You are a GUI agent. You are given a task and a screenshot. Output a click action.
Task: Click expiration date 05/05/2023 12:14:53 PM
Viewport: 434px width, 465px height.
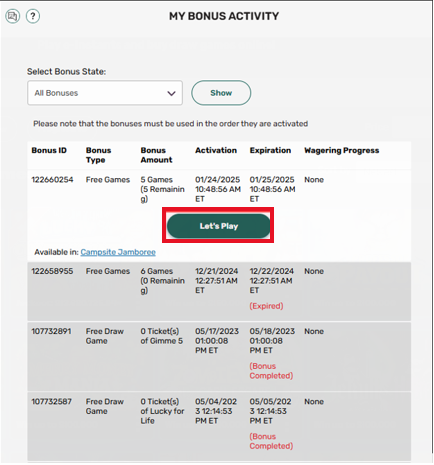tap(270, 411)
